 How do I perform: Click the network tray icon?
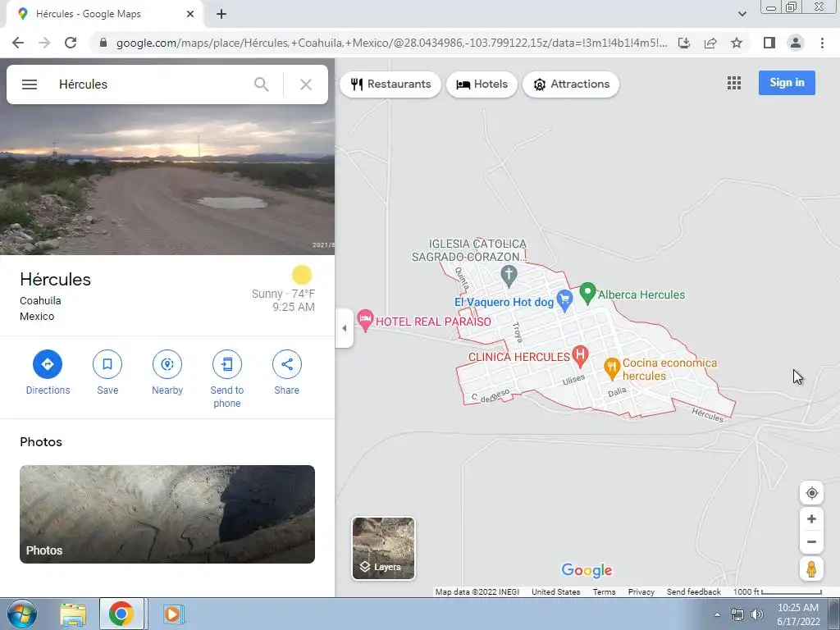click(737, 614)
